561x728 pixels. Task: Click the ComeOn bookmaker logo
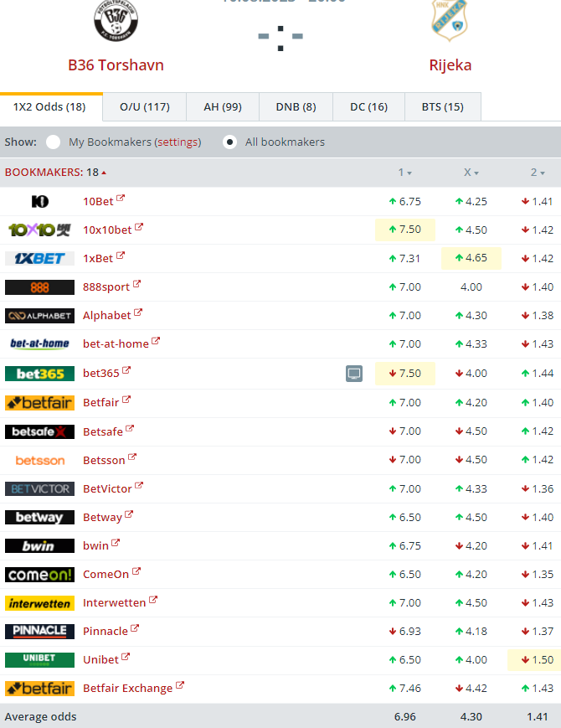click(x=39, y=575)
